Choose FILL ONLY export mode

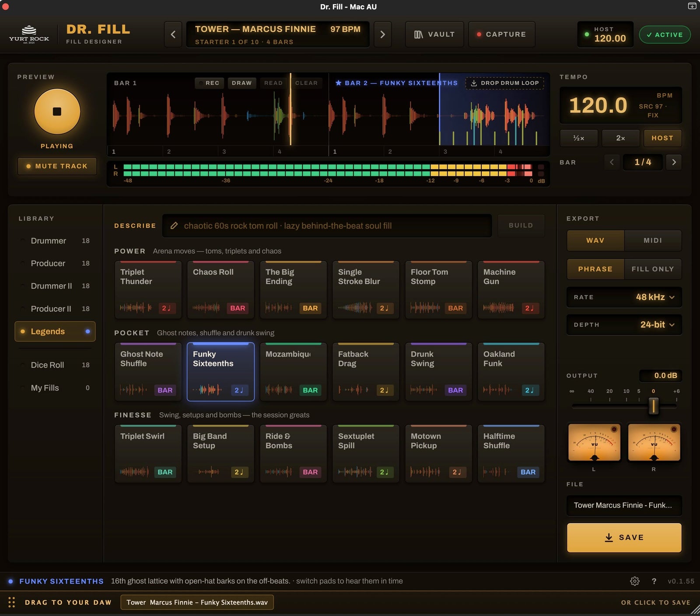(x=653, y=269)
